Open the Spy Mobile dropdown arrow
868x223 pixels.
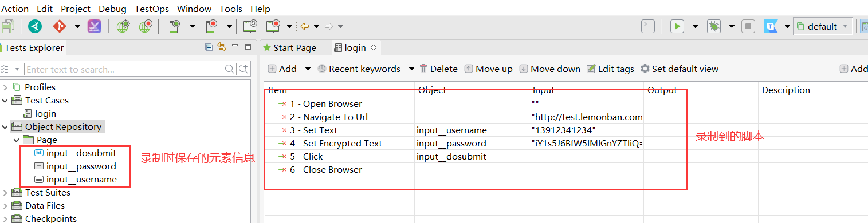tap(193, 26)
